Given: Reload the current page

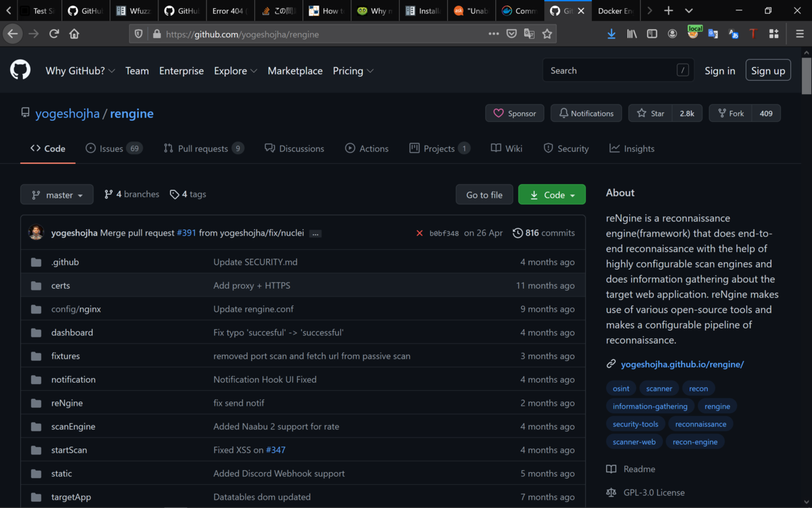Looking at the screenshot, I should 54,34.
